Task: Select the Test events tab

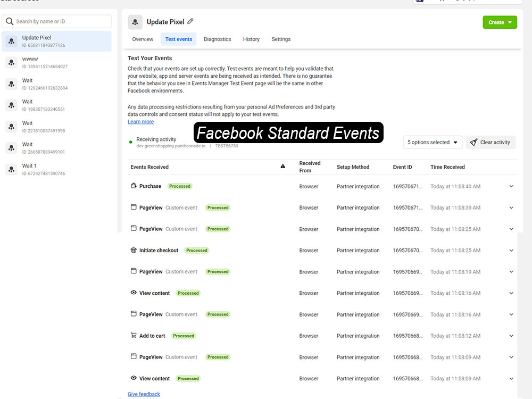Action: tap(178, 39)
